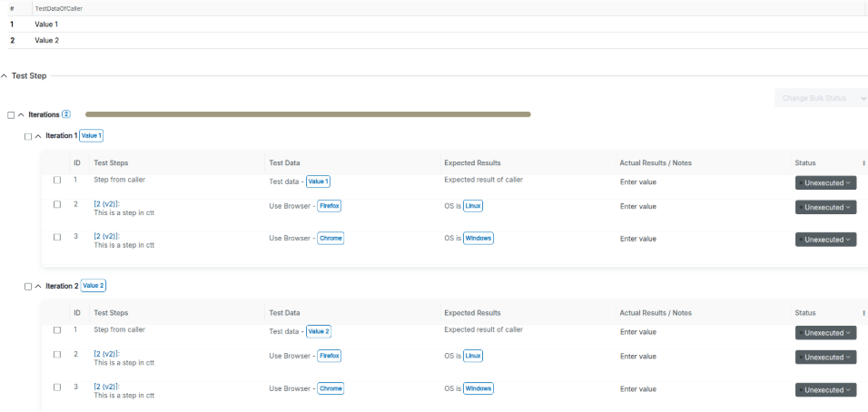Sort by Test Steps column in Iteration 1
The width and height of the screenshot is (868, 412).
(112, 162)
